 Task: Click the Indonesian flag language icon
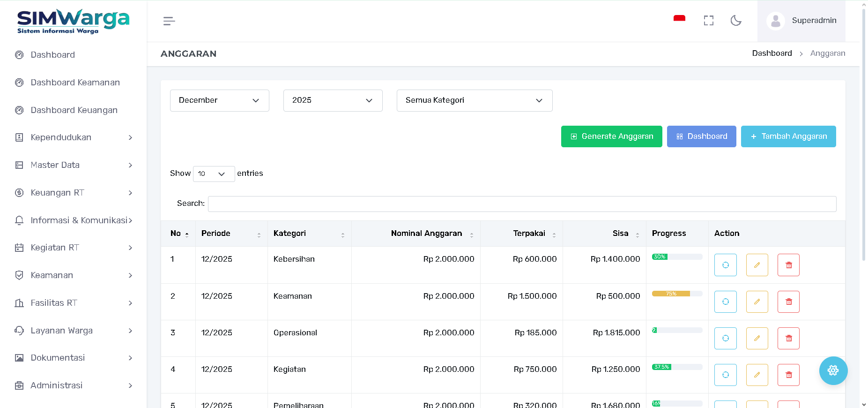[679, 19]
